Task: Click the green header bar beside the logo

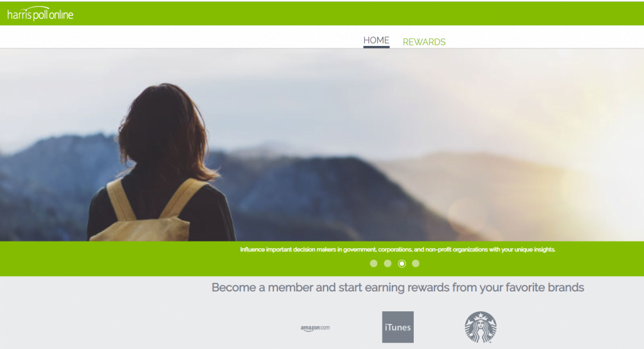Action: [x=357, y=14]
